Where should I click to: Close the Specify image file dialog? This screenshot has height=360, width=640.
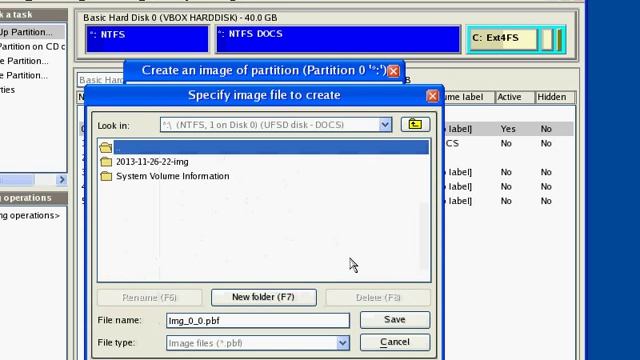click(x=432, y=96)
